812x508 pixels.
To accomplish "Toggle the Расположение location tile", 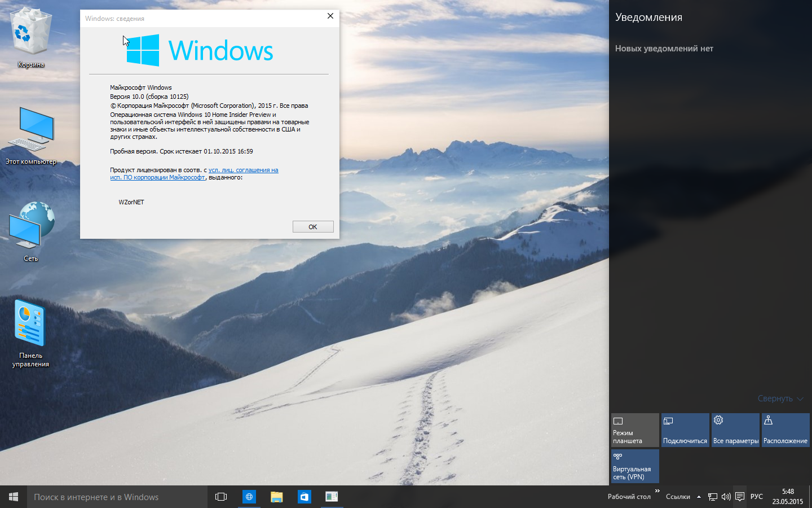I will coord(785,430).
